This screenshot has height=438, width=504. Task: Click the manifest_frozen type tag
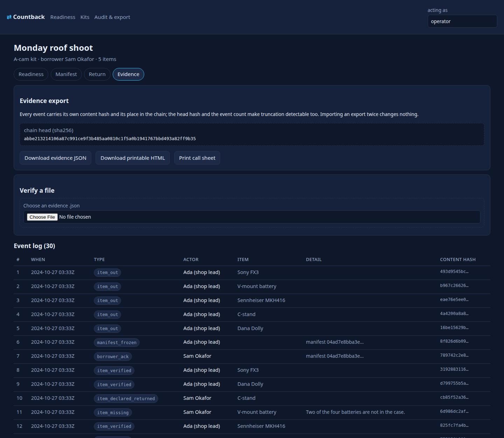[x=117, y=343]
